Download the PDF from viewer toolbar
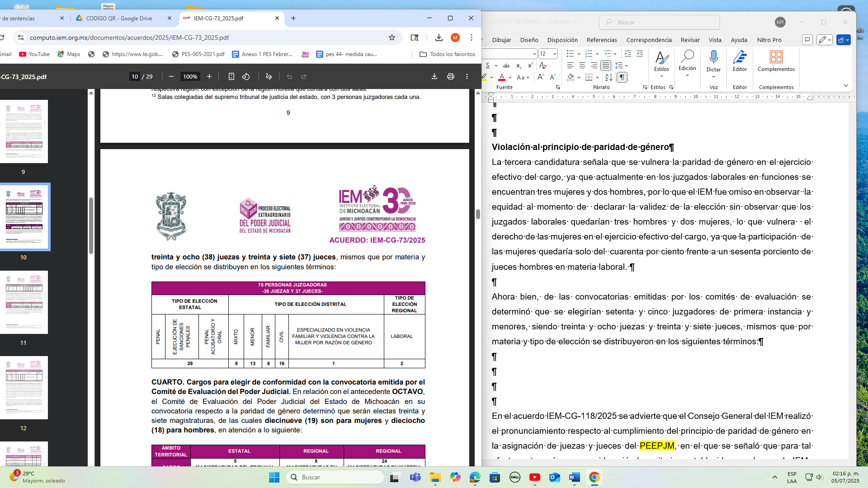 pyautogui.click(x=434, y=77)
